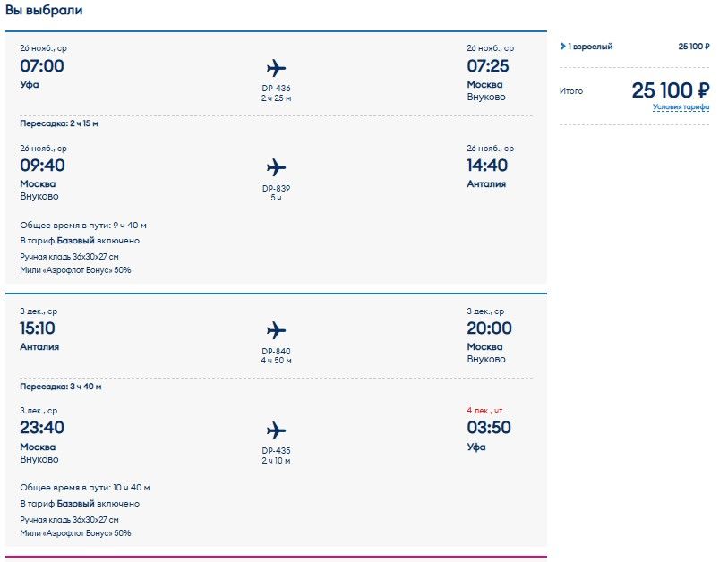
Task: Click flight number DP-435
Action: coord(276,450)
